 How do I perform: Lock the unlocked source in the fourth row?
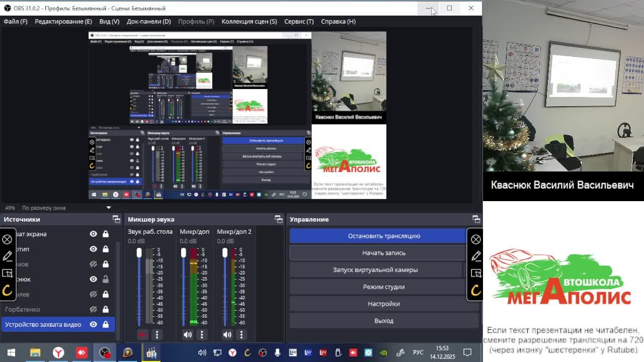[106, 279]
